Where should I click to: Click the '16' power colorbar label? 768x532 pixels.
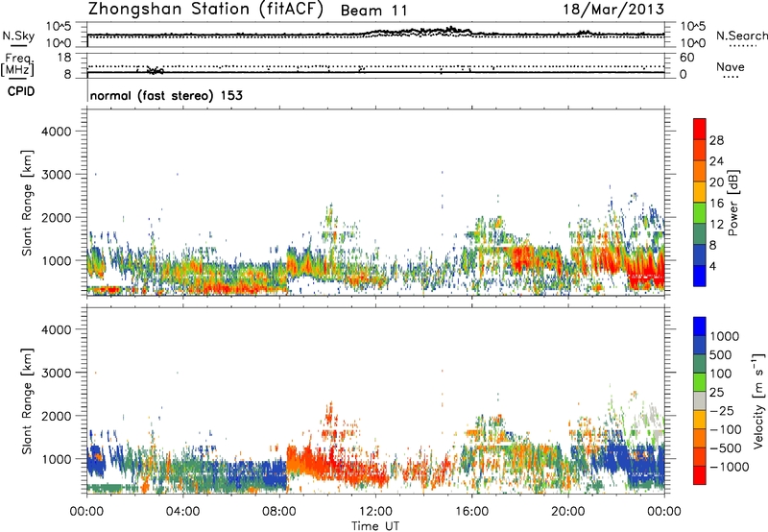point(716,204)
